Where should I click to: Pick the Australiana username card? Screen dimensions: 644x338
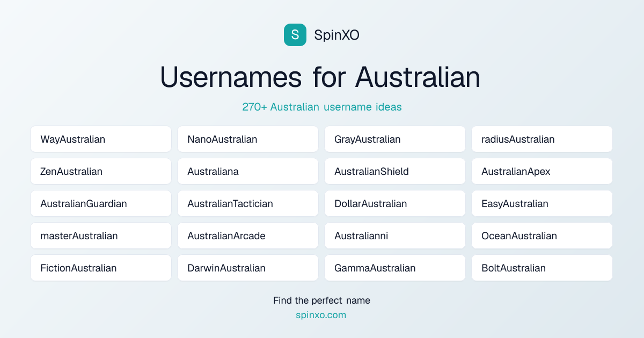[x=248, y=171]
